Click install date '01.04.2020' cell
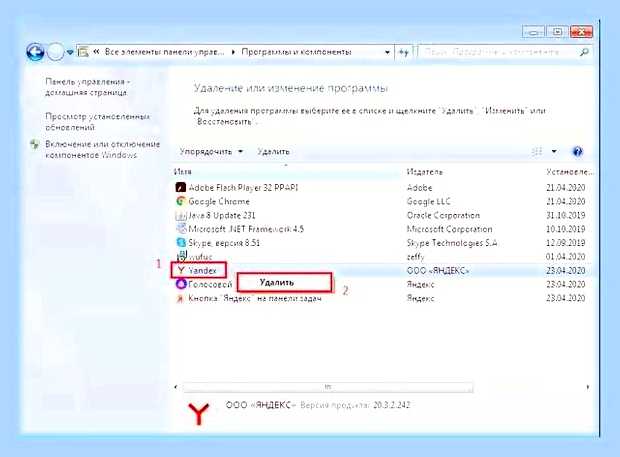620x457 pixels. [566, 257]
